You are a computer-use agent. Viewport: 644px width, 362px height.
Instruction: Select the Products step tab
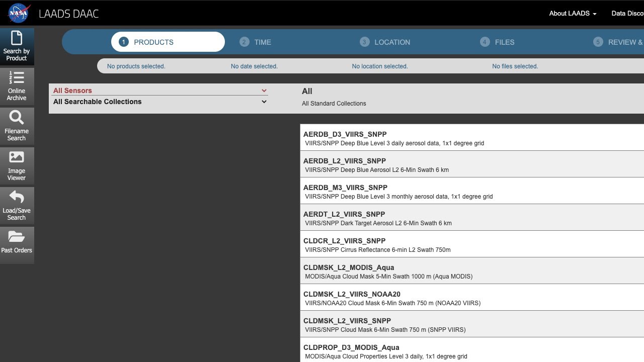click(x=168, y=42)
